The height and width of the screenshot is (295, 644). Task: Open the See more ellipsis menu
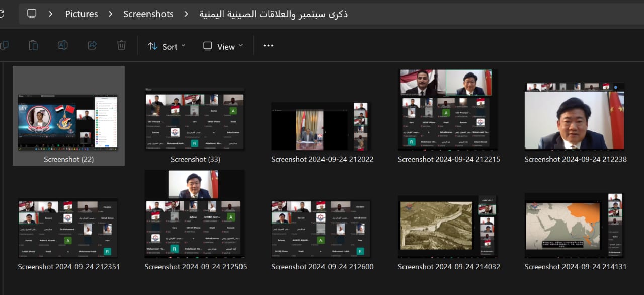[x=268, y=46]
